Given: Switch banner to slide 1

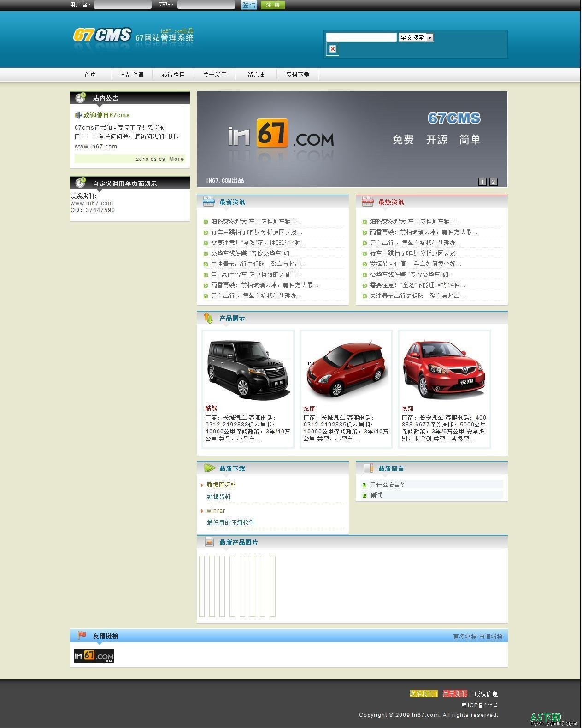Looking at the screenshot, I should point(482,182).
